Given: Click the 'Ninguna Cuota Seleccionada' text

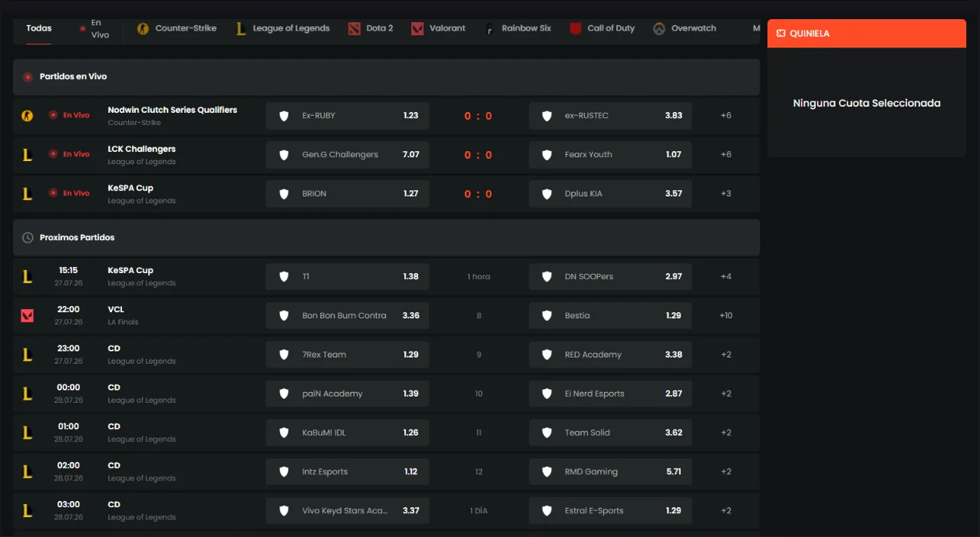Looking at the screenshot, I should 866,103.
